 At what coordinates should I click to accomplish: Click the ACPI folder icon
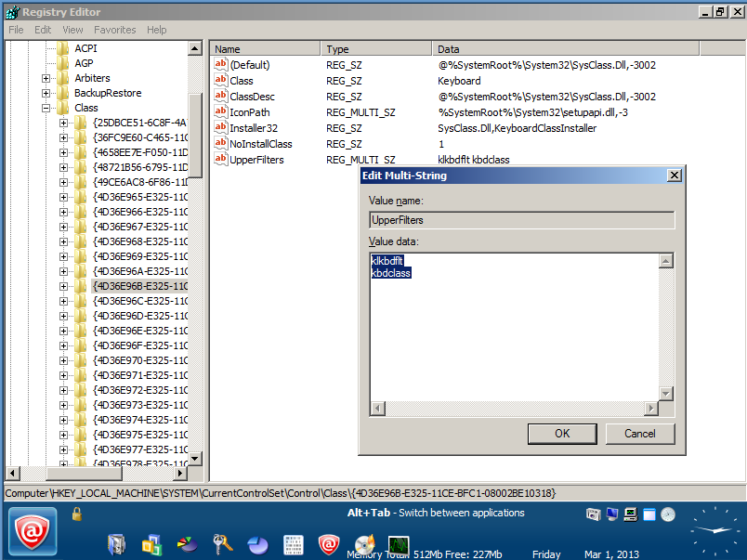(x=63, y=48)
